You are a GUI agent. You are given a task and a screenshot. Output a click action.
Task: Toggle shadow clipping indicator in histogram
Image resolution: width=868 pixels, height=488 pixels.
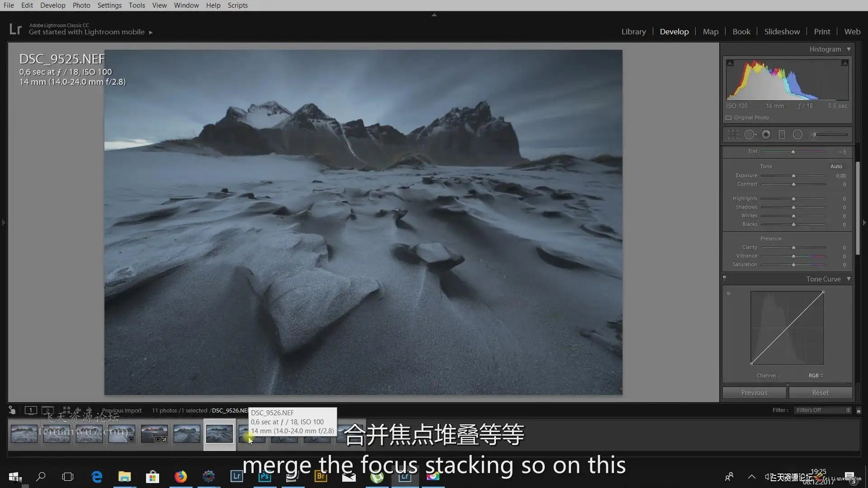[x=730, y=63]
